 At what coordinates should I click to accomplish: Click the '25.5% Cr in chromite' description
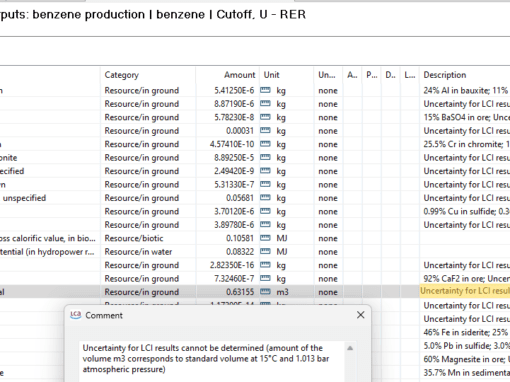(x=465, y=144)
